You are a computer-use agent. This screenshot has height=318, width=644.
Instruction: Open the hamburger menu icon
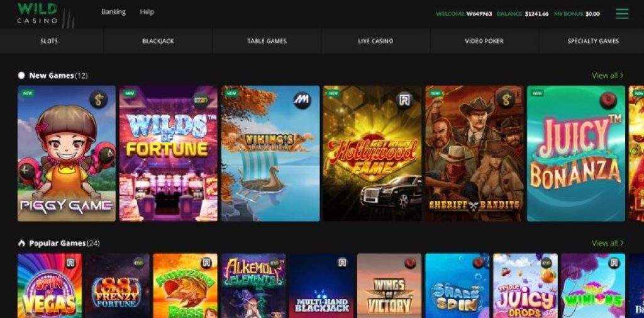point(622,14)
